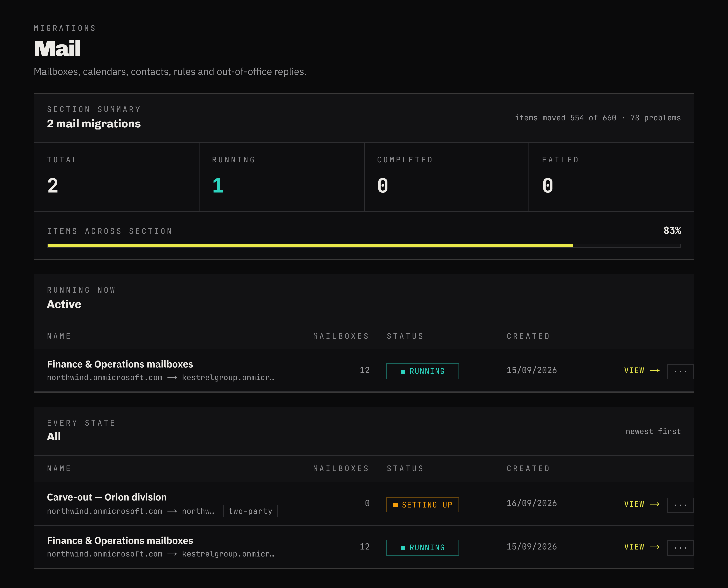Click the newest first sort label
Image resolution: width=728 pixels, height=588 pixels.
coord(653,431)
